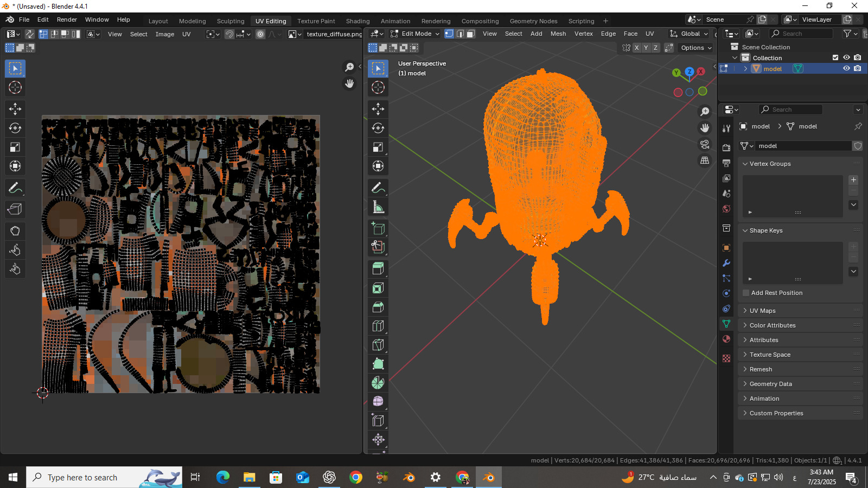
Task: Enable the Add Rest Position checkbox
Action: pyautogui.click(x=746, y=293)
